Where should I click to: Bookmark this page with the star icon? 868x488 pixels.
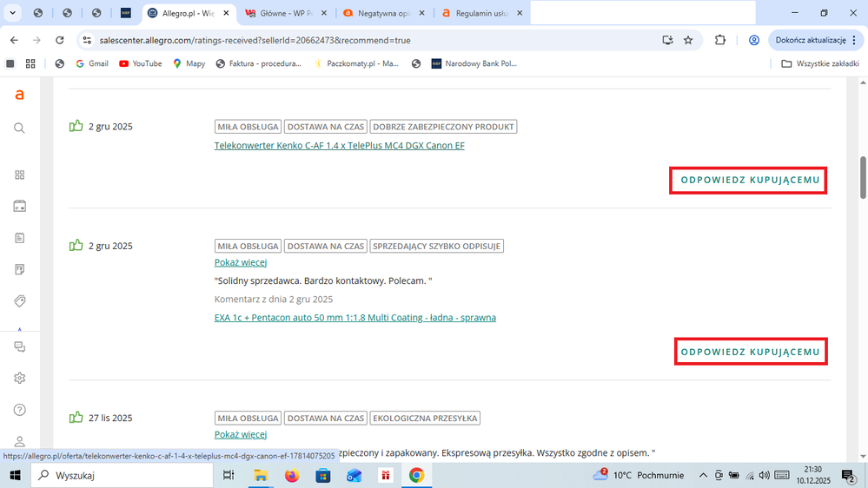(688, 40)
